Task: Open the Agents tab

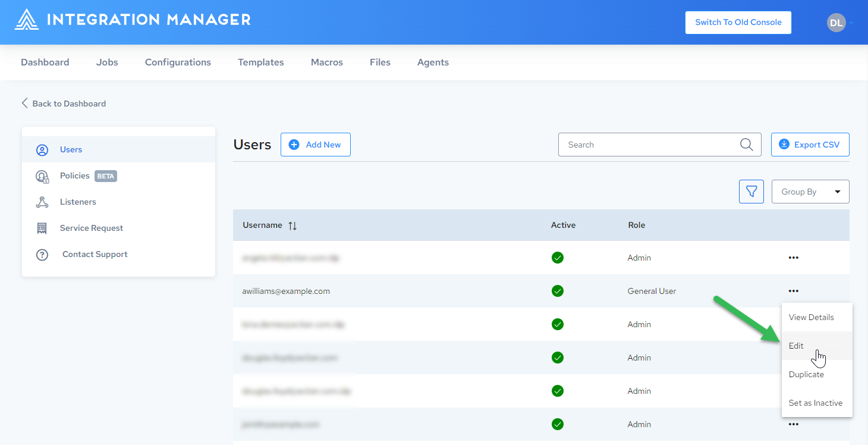Action: tap(433, 62)
